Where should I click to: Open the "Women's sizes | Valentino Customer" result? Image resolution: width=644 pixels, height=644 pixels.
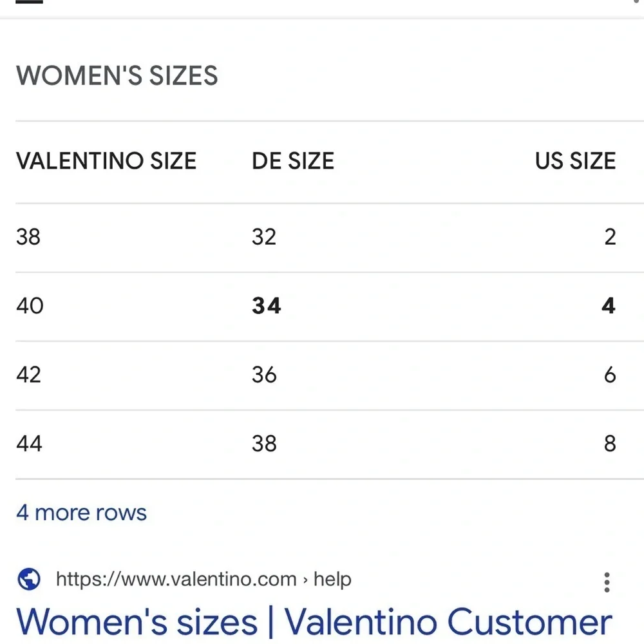[314, 622]
